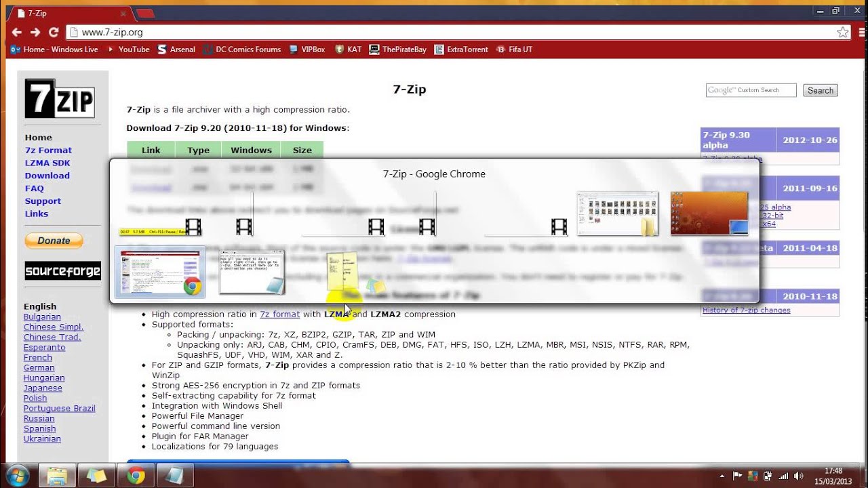Viewport: 868px width, 488px height.
Task: Open the volume speaker tray icon
Action: pos(798,476)
